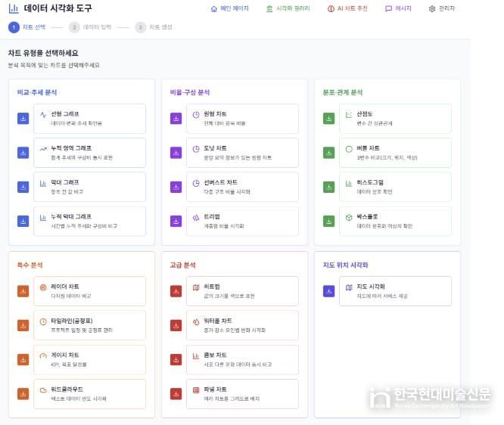
Task: Click the download icon next to 원형 차트
Action: coord(176,119)
